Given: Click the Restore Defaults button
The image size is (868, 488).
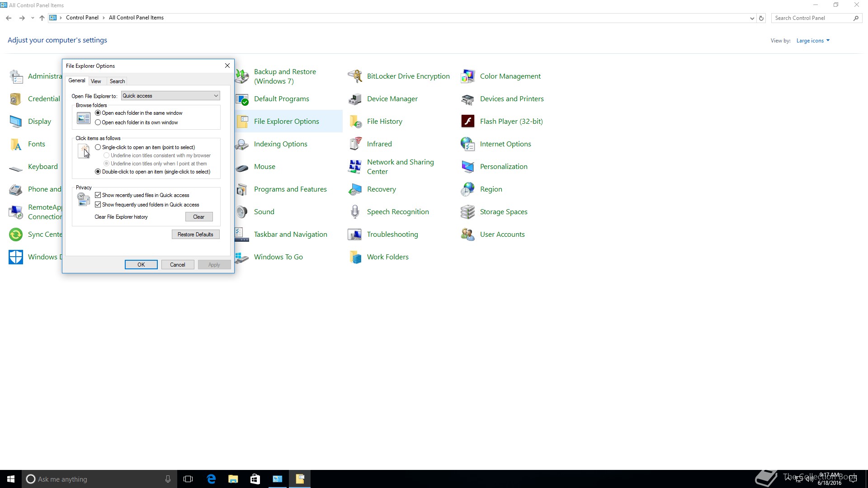Looking at the screenshot, I should pyautogui.click(x=195, y=235).
